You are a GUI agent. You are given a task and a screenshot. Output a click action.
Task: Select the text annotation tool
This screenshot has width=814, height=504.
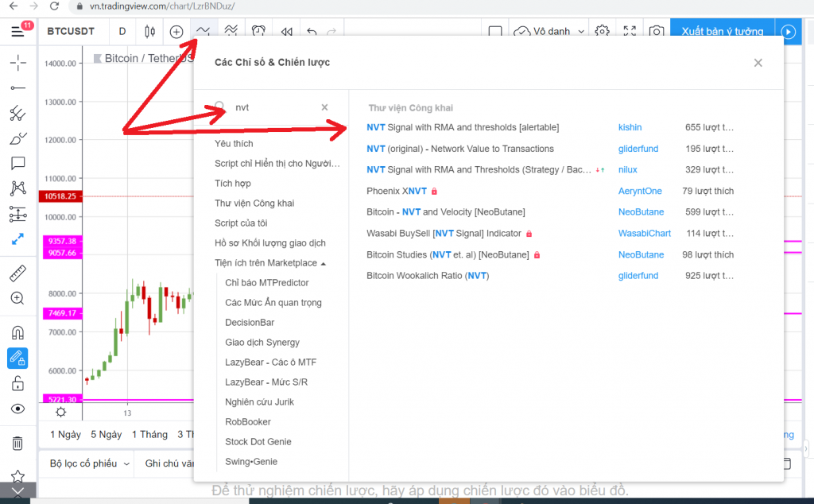[17, 164]
